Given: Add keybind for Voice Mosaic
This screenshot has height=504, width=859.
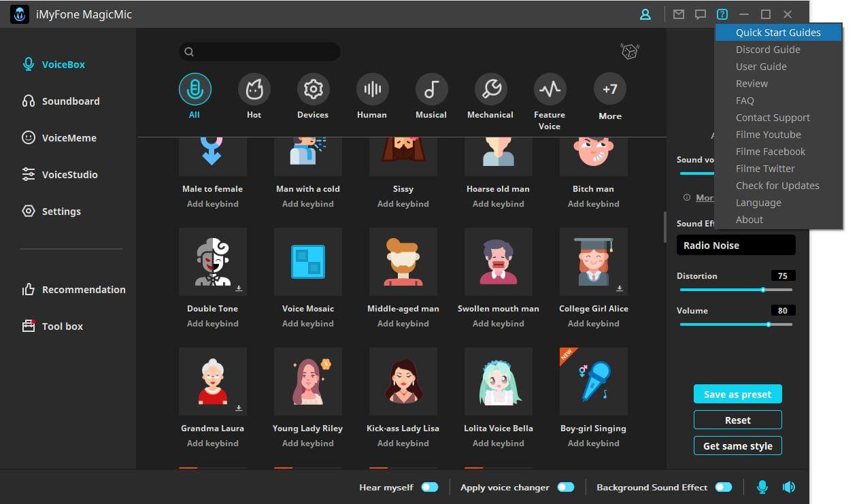Looking at the screenshot, I should [308, 324].
